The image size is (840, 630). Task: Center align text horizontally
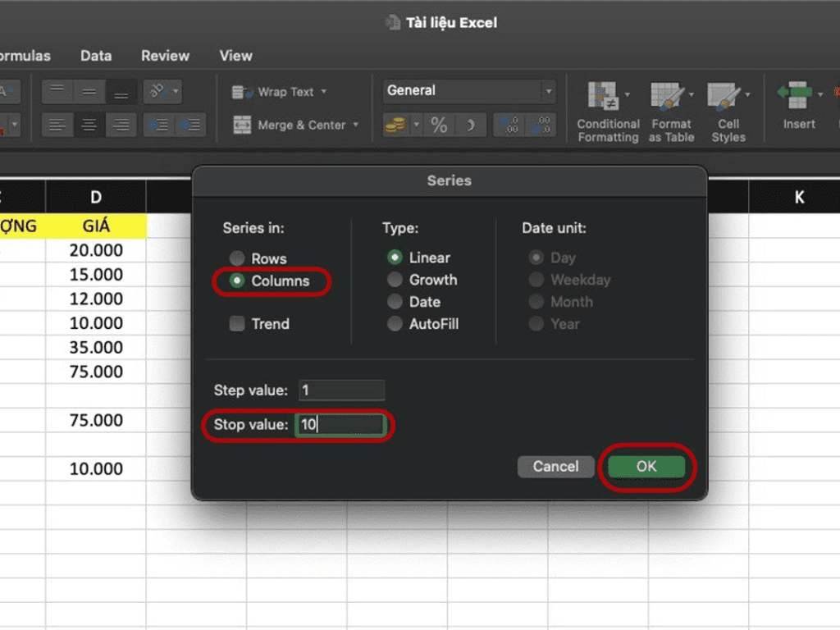click(x=89, y=126)
